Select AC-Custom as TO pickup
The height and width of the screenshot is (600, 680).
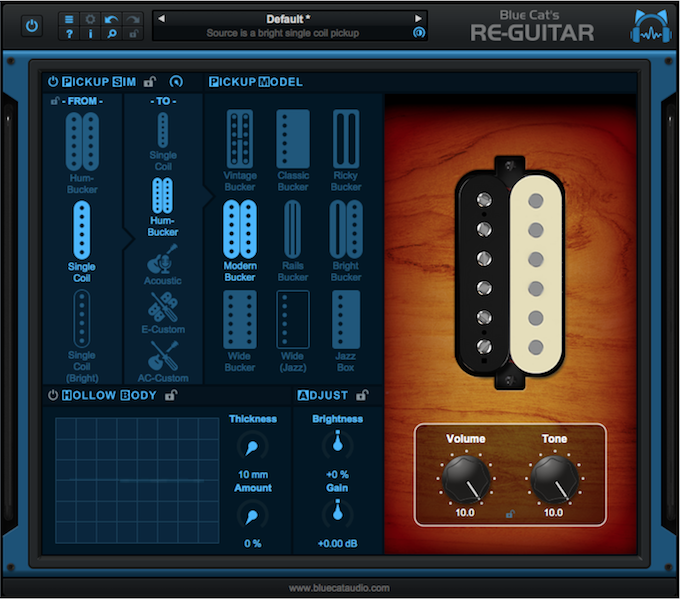(x=163, y=362)
